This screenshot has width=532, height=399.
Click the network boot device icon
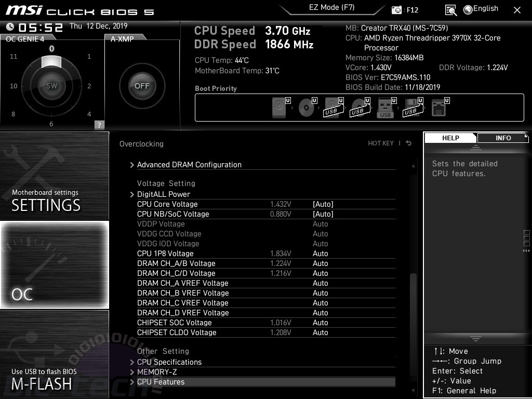coord(440,107)
